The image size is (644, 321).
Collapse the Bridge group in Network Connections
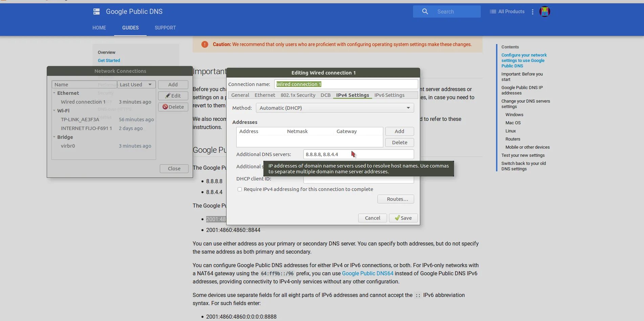[54, 137]
